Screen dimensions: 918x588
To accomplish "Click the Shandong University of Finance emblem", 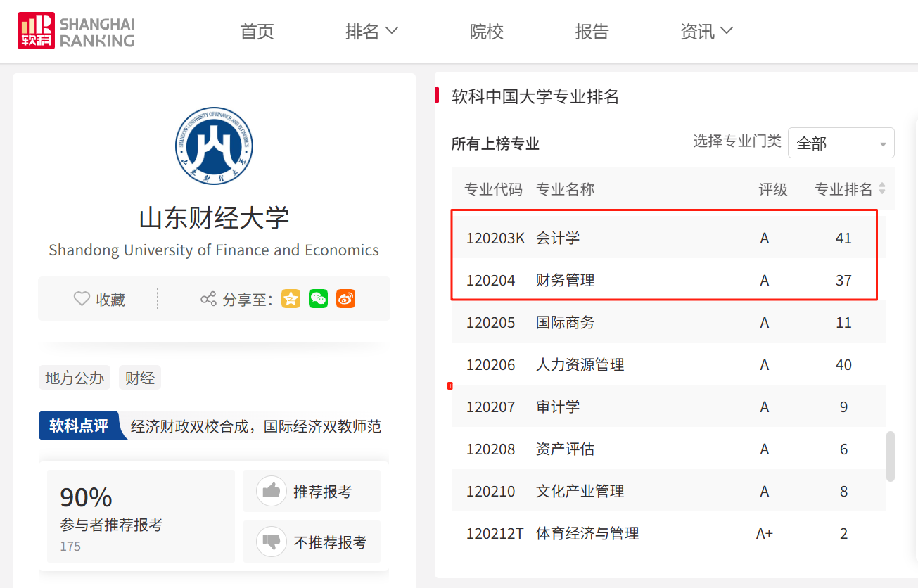I will [x=214, y=146].
